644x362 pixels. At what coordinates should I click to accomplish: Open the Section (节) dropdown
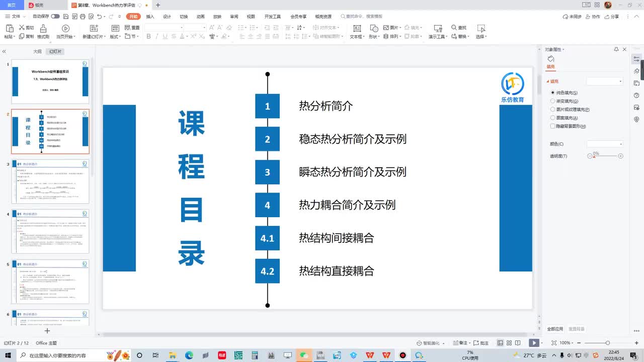point(132,37)
